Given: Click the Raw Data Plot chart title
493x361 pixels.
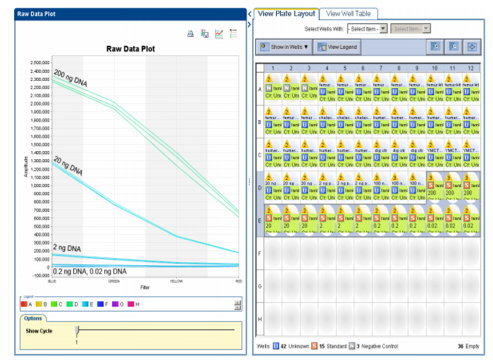Looking at the screenshot, I should click(x=130, y=49).
